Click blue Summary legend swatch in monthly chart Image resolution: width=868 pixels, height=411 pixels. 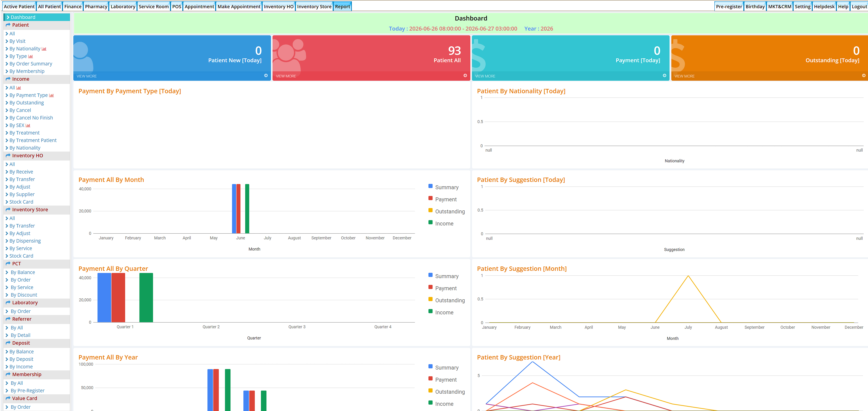pyautogui.click(x=430, y=186)
